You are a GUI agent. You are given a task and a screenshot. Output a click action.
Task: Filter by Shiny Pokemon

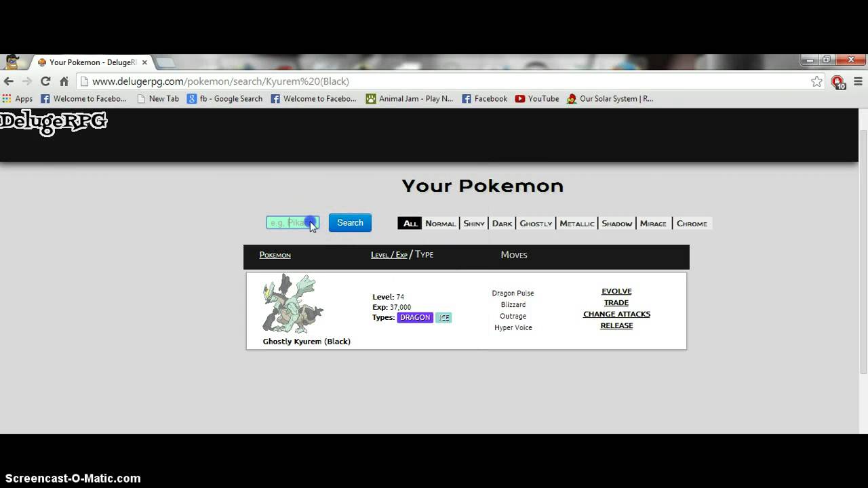pos(474,224)
